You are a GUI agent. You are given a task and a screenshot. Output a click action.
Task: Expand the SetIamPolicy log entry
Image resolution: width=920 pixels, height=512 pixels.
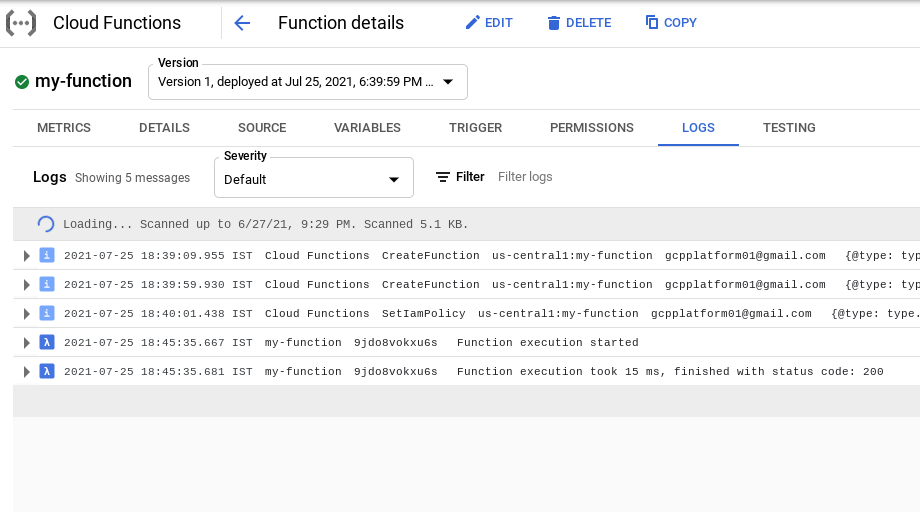(27, 314)
